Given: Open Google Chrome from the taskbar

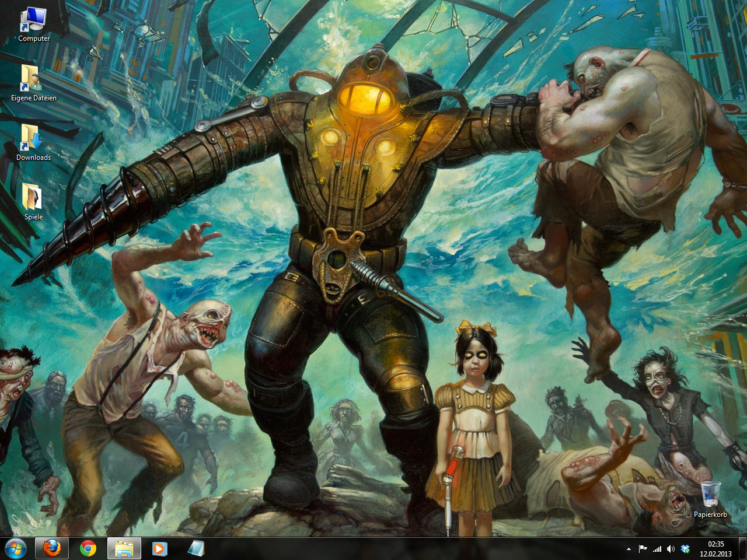Looking at the screenshot, I should point(88,549).
